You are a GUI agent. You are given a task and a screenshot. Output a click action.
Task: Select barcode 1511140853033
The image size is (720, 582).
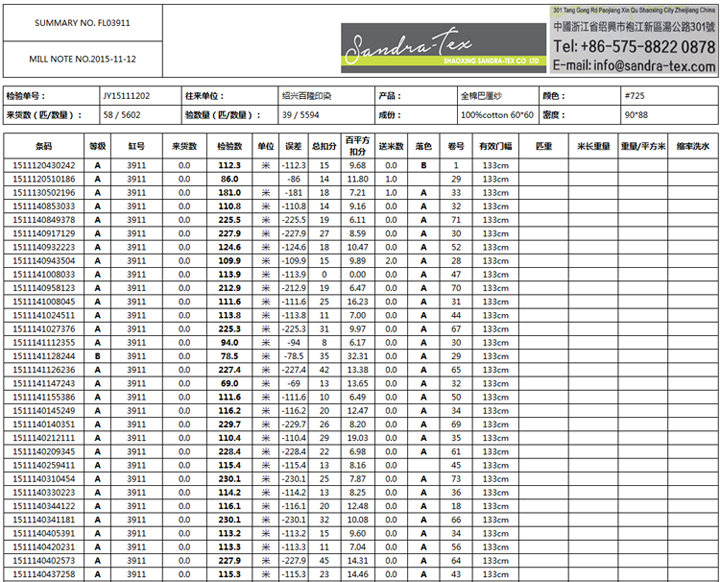coord(44,206)
